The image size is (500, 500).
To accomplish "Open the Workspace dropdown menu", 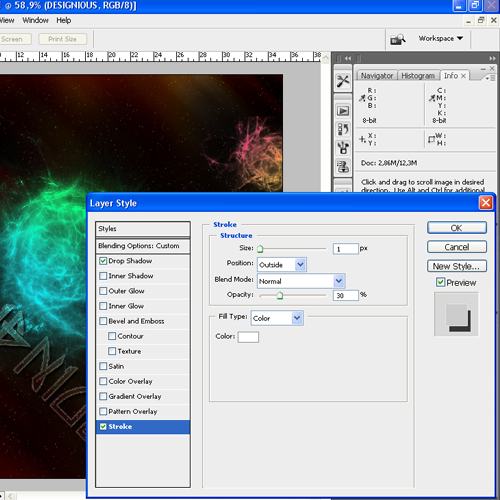I will coord(441,39).
